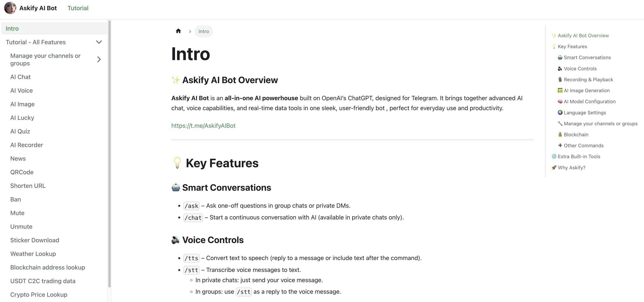Screen dimensions: 644x302
Task: Expand Manage your channels or groups chevron
Action: point(99,59)
